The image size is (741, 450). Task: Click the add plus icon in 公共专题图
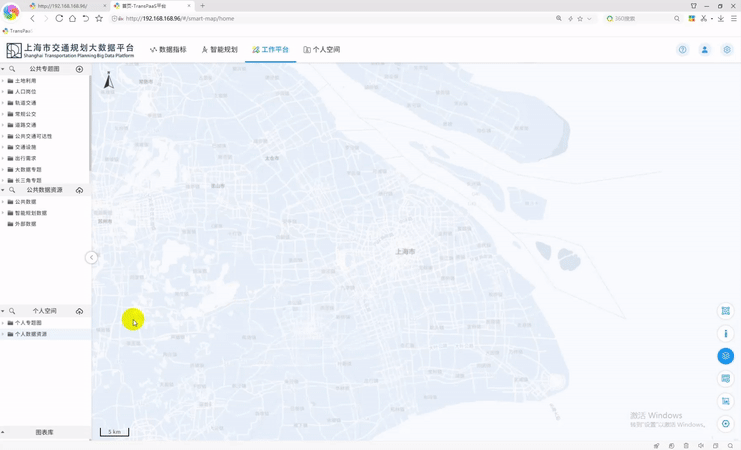click(x=79, y=69)
